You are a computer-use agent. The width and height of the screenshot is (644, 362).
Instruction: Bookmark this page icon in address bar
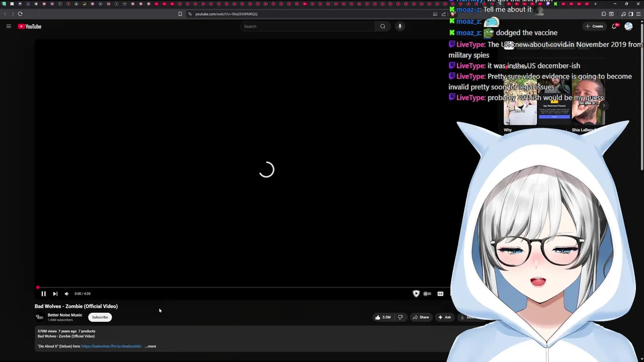pos(180,14)
